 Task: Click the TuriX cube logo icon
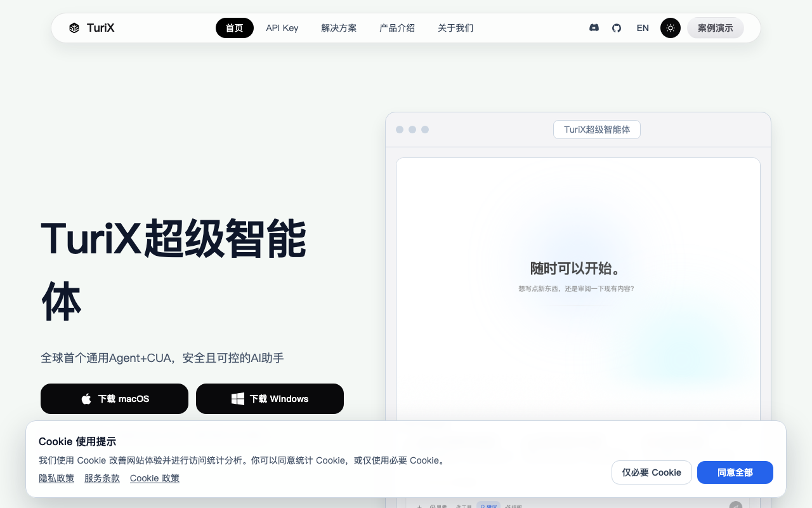click(x=74, y=28)
